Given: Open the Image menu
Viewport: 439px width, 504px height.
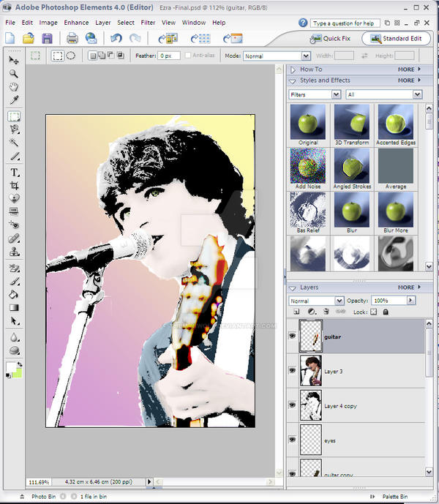Looking at the screenshot, I should 48,23.
